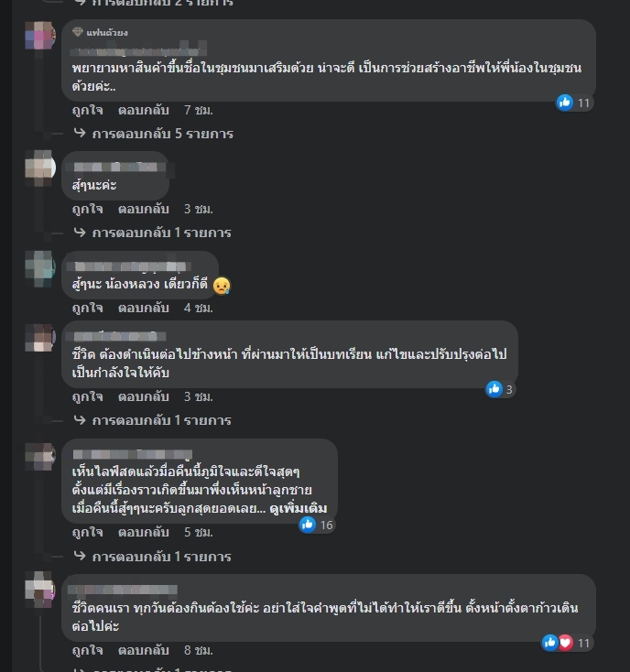Click avatar of commenter saying สู้ๆนะค่ะ
Image resolution: width=630 pixels, height=672 pixels.
[x=40, y=168]
